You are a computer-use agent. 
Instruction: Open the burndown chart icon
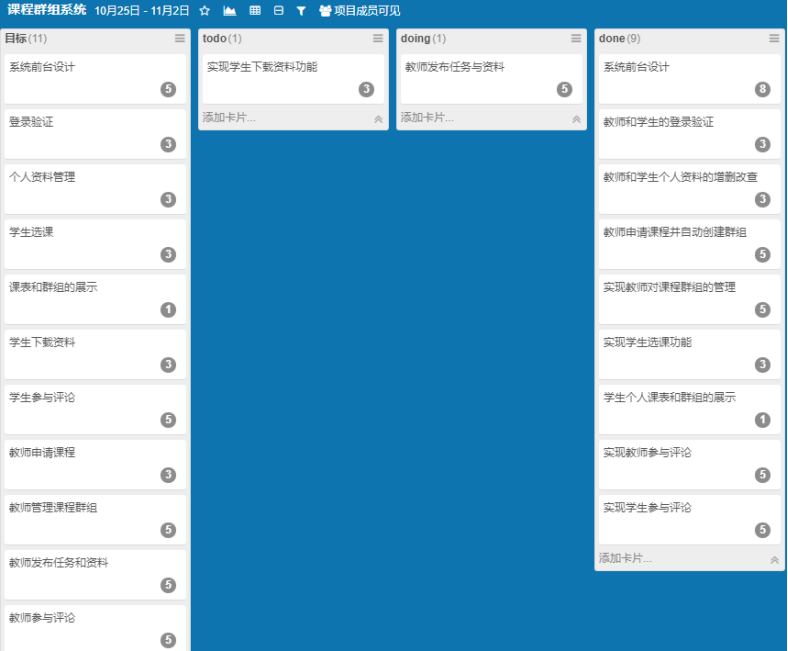point(230,11)
